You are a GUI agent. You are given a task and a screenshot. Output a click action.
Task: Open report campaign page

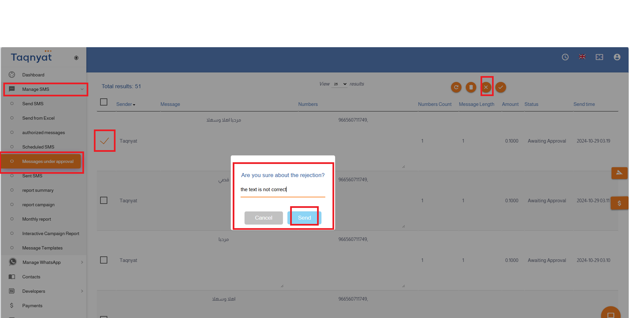point(39,204)
